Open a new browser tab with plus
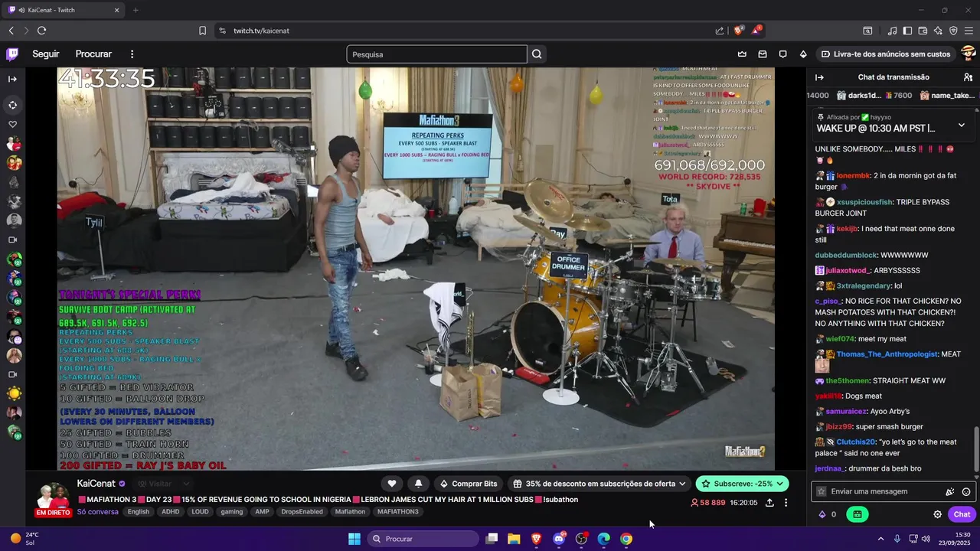The width and height of the screenshot is (980, 551). [x=136, y=10]
